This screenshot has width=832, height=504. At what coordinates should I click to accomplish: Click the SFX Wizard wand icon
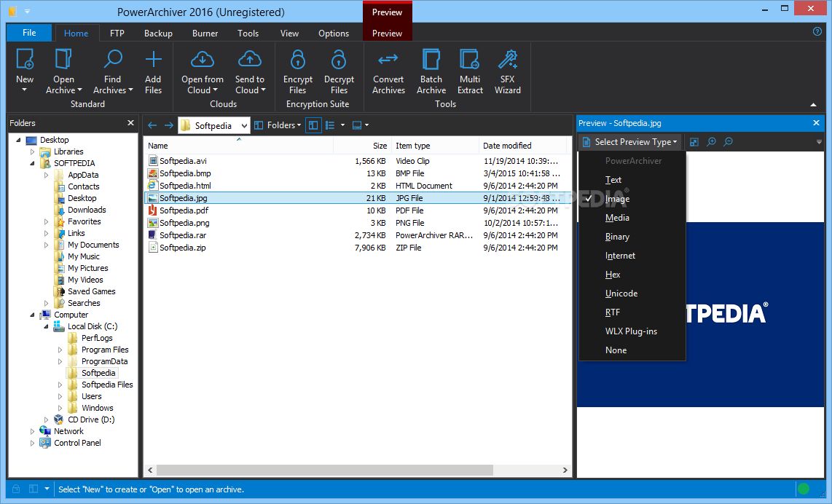tap(508, 59)
